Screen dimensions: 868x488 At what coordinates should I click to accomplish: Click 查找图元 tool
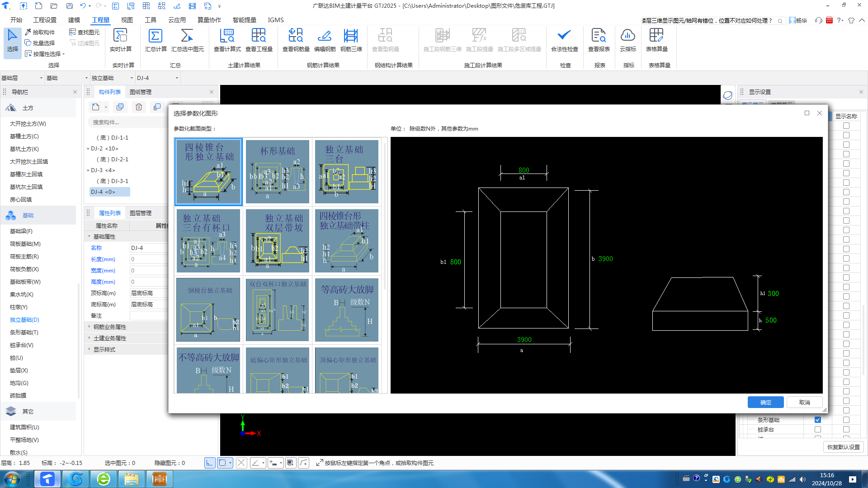[x=85, y=32]
